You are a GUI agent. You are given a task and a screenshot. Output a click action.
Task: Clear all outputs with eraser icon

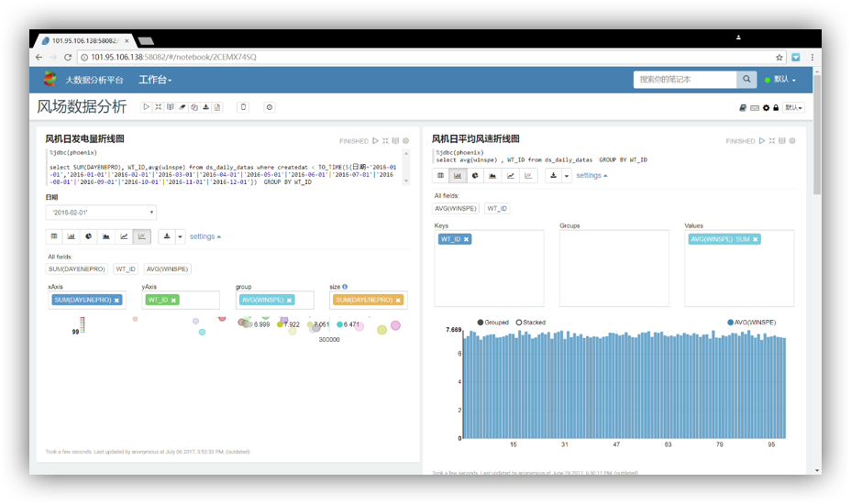click(182, 107)
